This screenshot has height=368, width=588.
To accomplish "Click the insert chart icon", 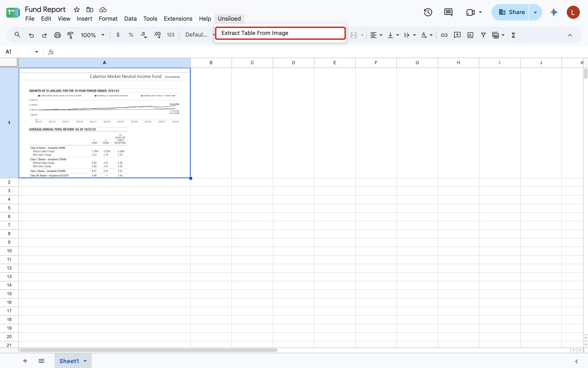I will (x=470, y=35).
